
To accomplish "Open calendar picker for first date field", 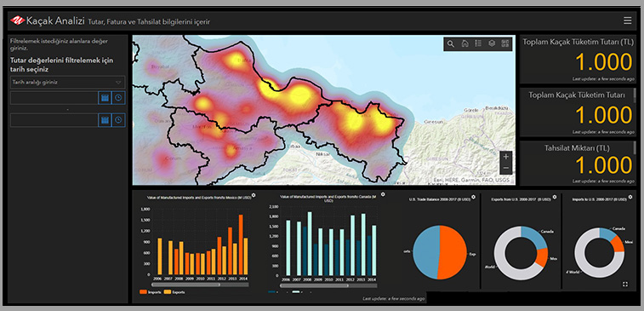I will (105, 98).
